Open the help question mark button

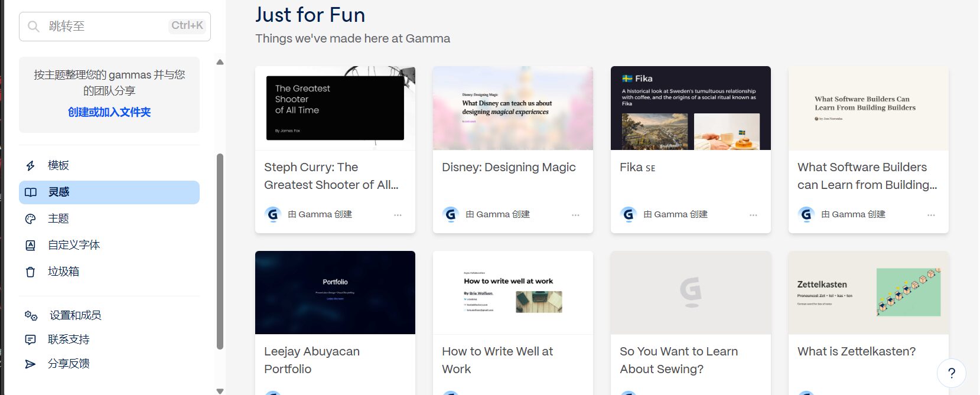(952, 373)
